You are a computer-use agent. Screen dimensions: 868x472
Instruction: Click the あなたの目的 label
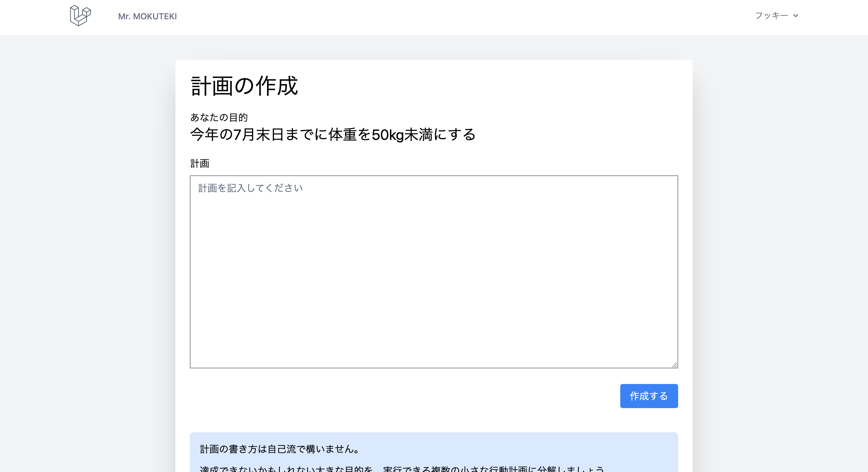coord(219,117)
